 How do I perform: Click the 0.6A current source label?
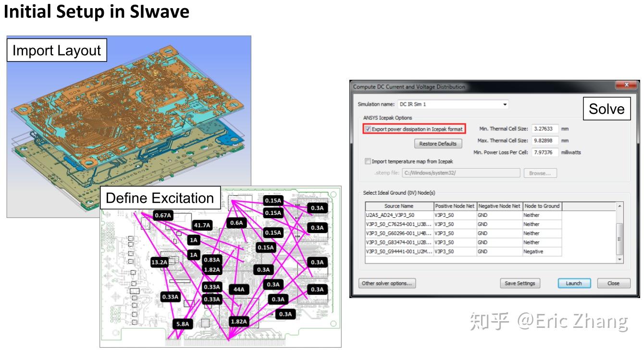pos(236,223)
